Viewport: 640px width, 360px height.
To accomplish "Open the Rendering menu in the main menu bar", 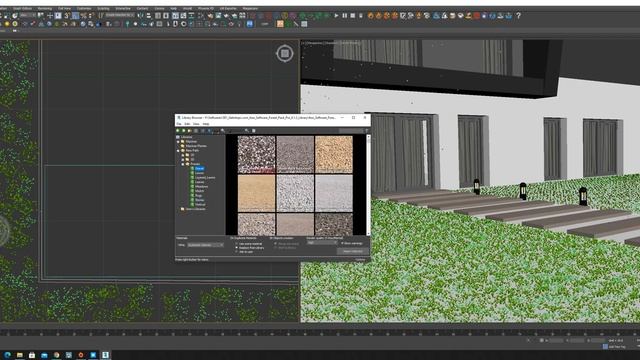I will point(44,8).
